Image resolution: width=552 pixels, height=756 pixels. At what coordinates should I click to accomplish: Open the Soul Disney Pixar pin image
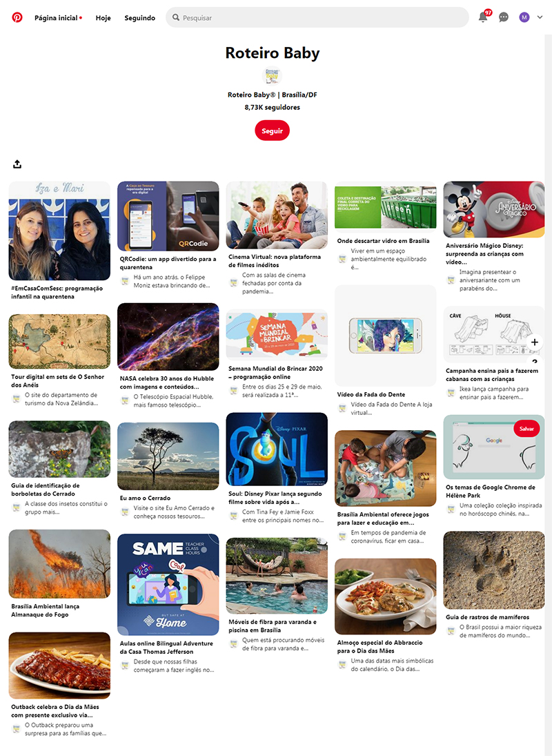click(x=277, y=449)
